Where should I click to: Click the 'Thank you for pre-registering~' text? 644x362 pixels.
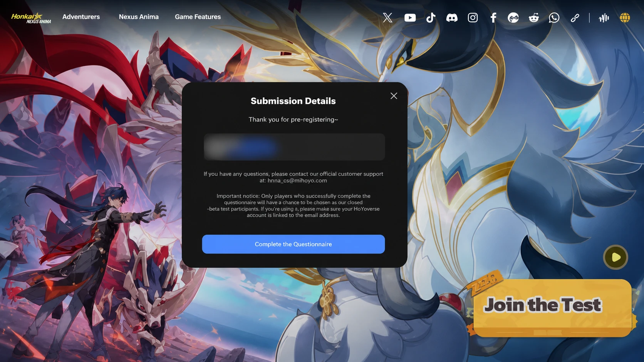pyautogui.click(x=293, y=120)
